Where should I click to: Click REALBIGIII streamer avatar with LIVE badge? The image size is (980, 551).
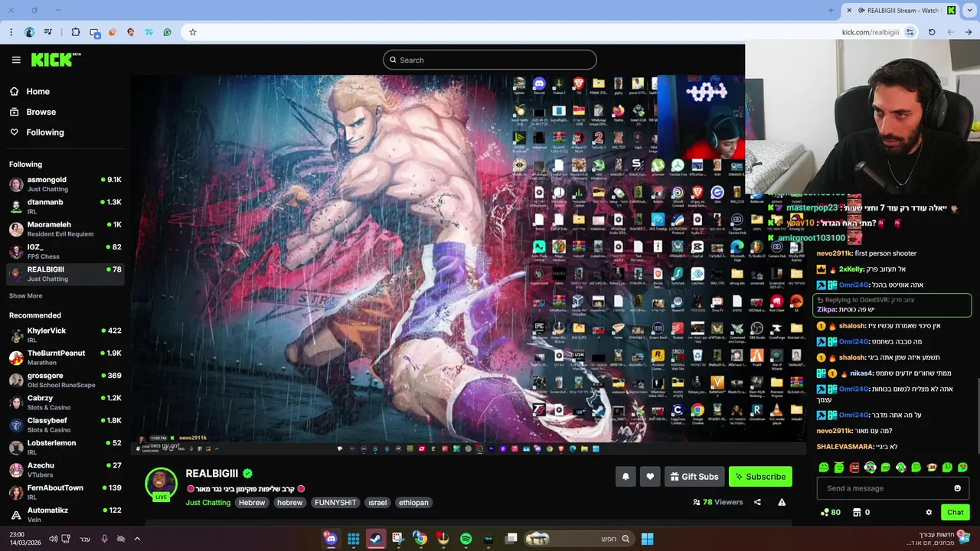161,484
